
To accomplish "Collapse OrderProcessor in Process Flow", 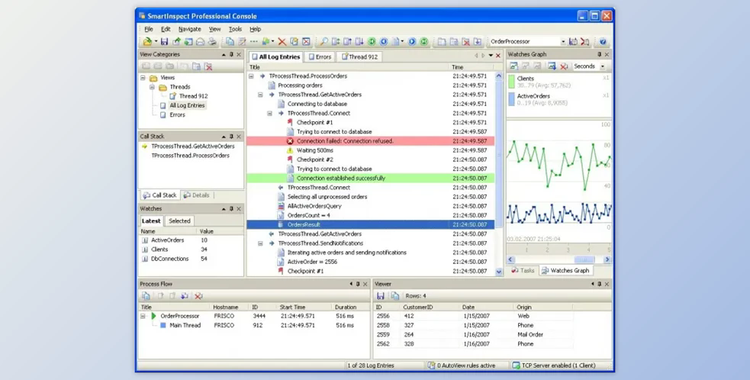I will 143,316.
